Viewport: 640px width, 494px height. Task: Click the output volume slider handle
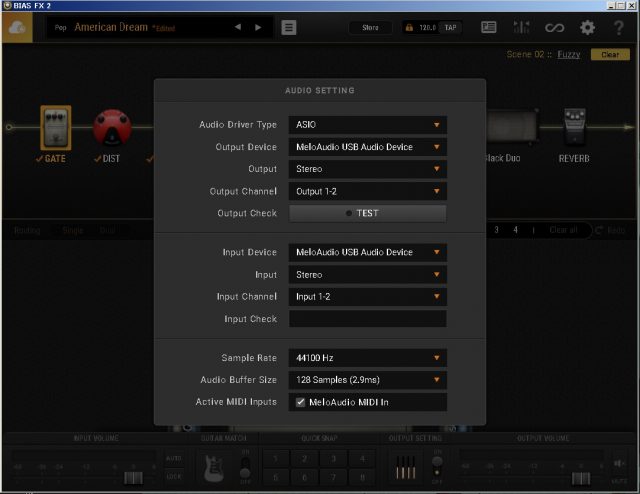(581, 478)
